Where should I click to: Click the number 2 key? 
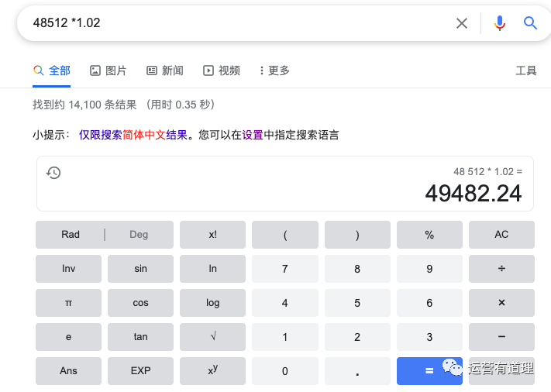(x=357, y=337)
